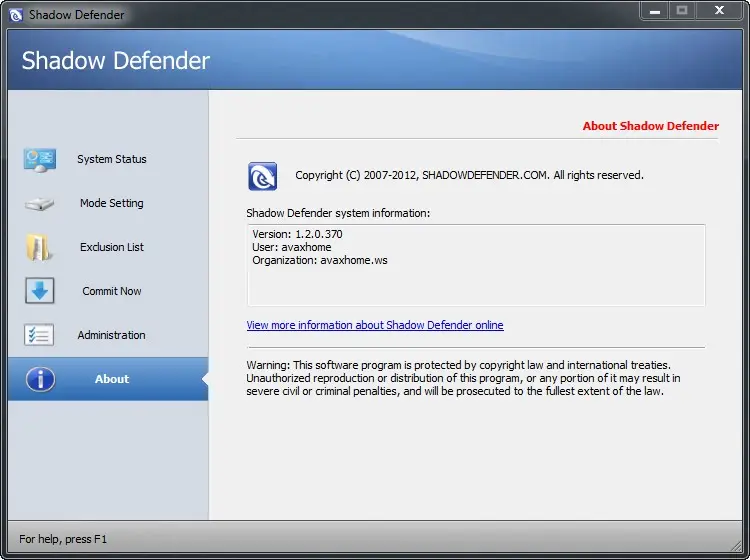
Task: Click the Shadow Defender logo beside copyright
Action: 263,176
